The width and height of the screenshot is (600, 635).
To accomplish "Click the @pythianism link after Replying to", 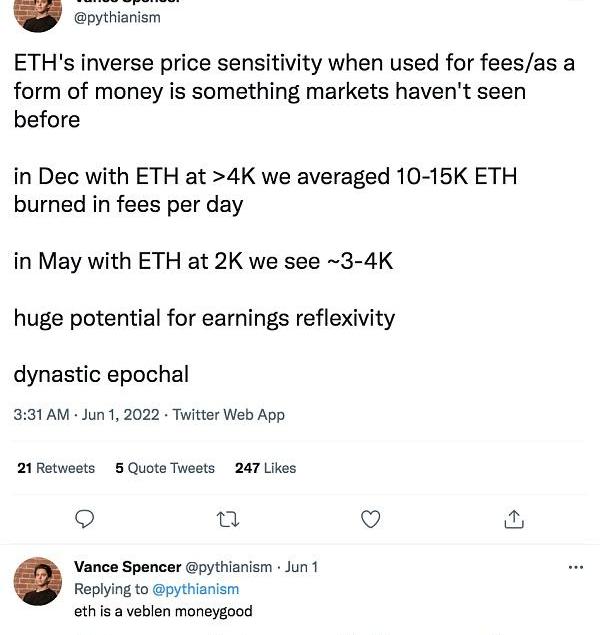I will click(195, 589).
